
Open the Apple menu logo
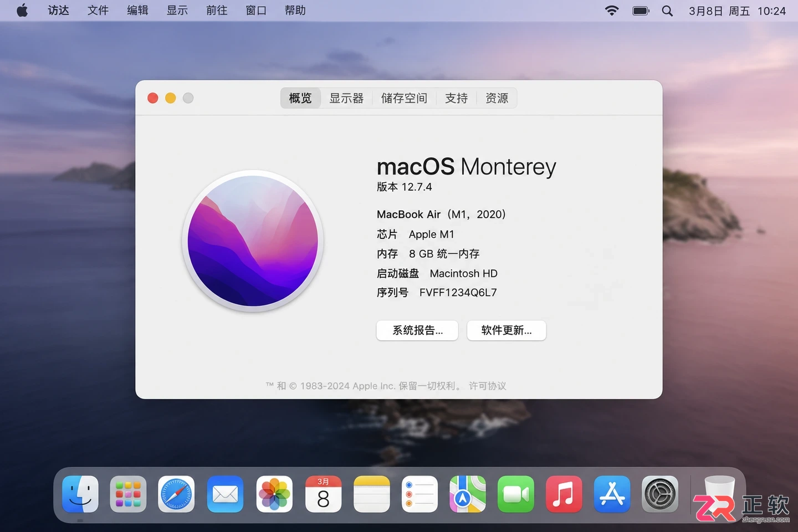click(x=22, y=11)
